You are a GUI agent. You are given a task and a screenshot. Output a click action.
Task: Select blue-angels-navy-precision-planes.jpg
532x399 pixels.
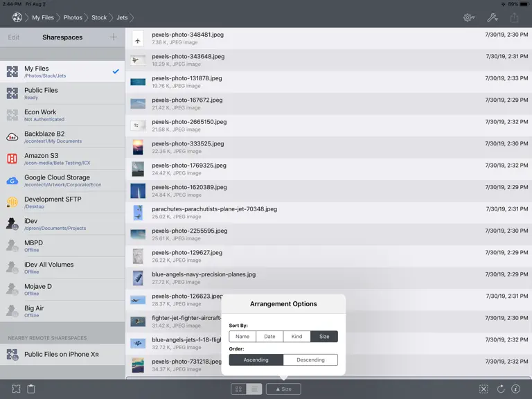[x=329, y=278]
